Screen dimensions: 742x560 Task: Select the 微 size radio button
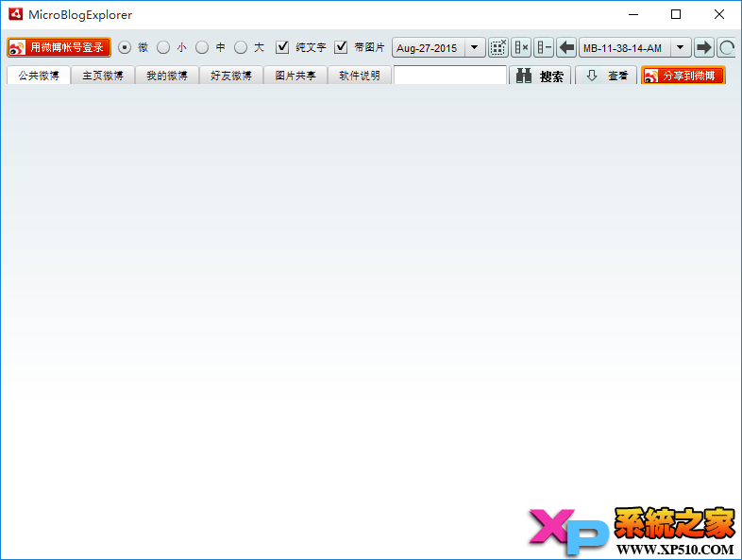tap(125, 47)
